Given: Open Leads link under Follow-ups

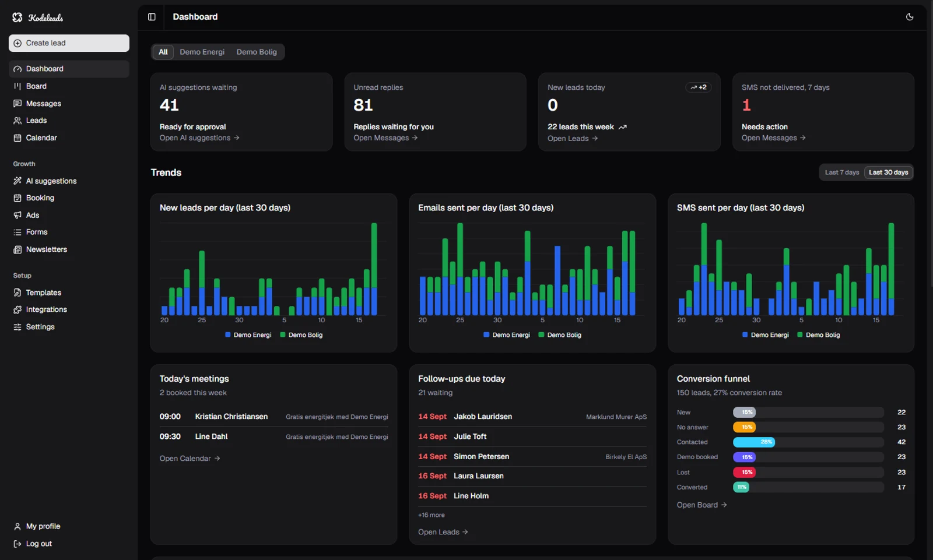Looking at the screenshot, I should click(443, 532).
